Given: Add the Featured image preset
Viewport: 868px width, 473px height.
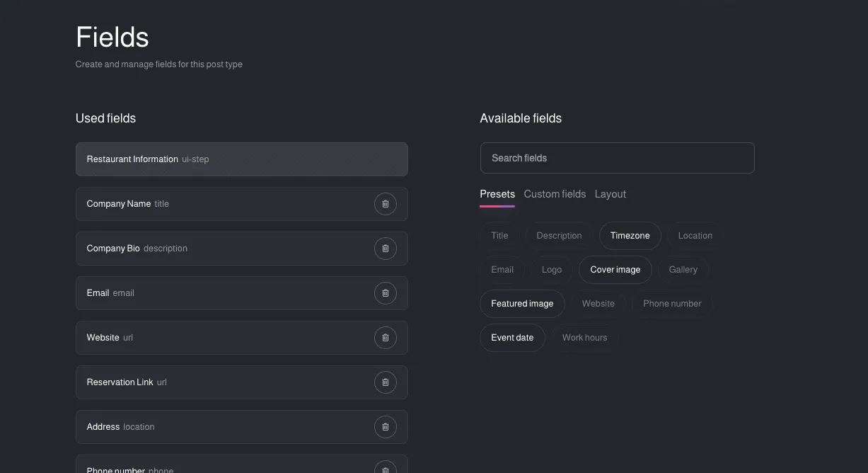Looking at the screenshot, I should pos(522,304).
